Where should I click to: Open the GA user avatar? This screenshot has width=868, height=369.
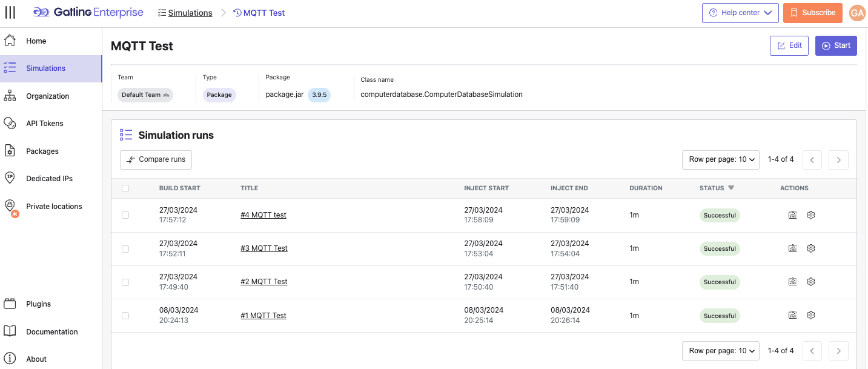[x=857, y=13]
